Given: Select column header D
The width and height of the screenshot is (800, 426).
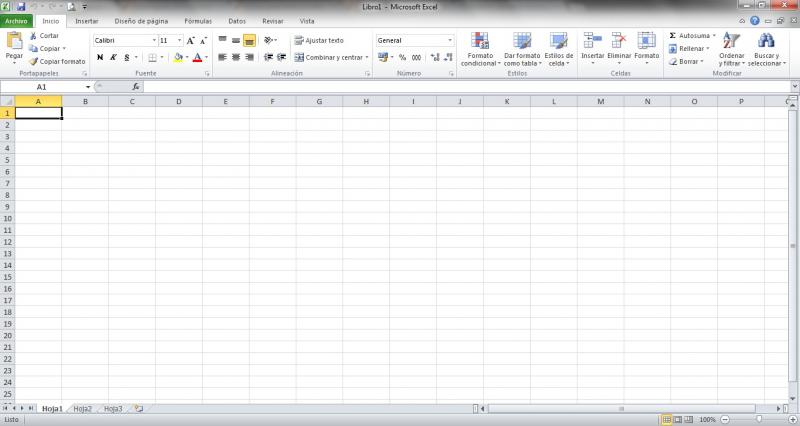Looking at the screenshot, I should click(177, 101).
